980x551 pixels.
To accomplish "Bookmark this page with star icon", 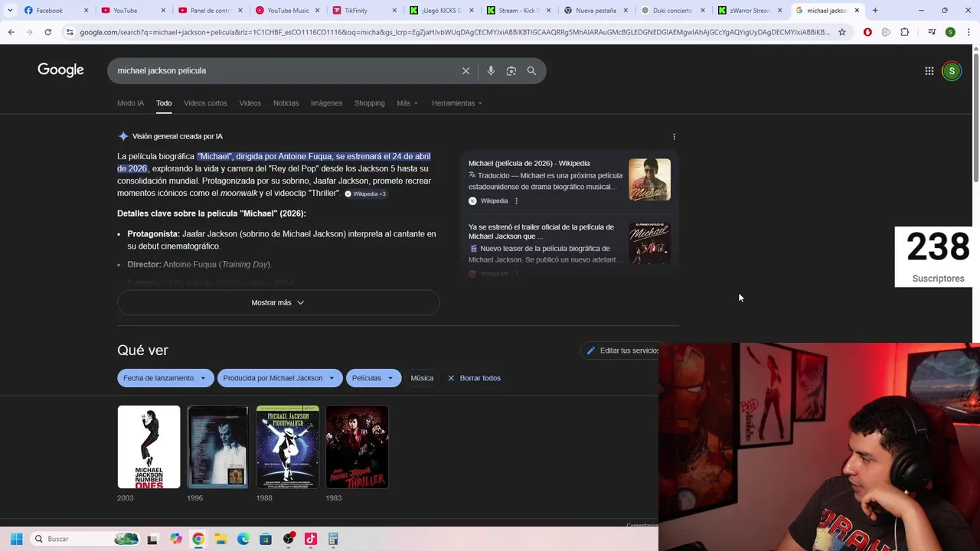I will coord(841,32).
